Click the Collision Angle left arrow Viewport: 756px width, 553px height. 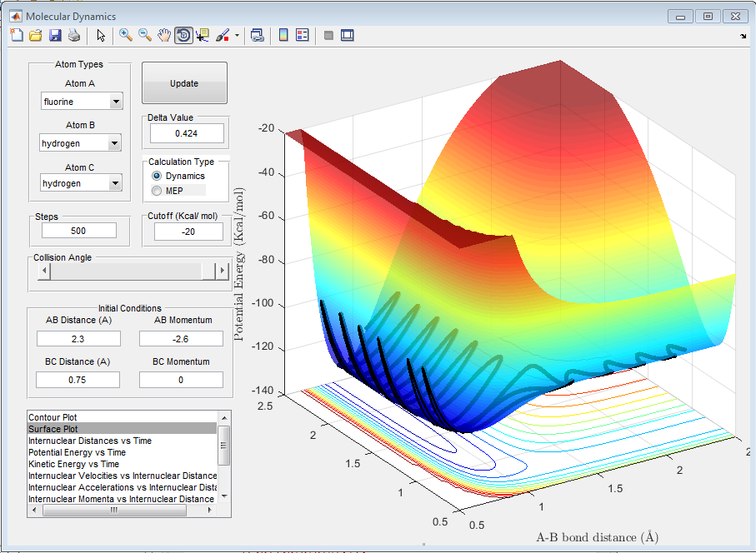pos(44,271)
